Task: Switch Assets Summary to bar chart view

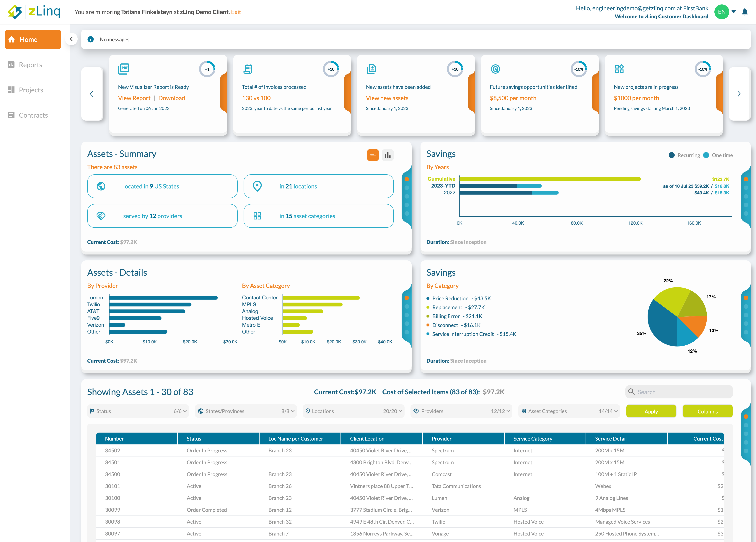Action: point(388,155)
